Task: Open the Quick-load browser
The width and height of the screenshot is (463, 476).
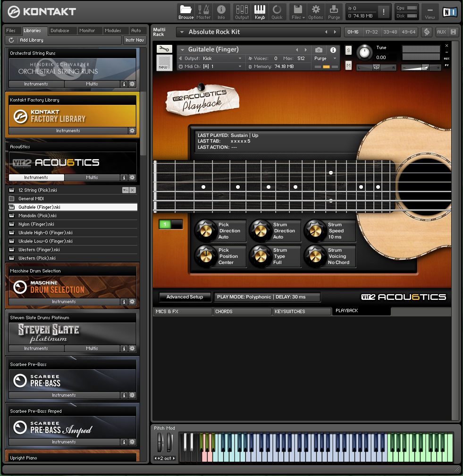Action: click(x=277, y=12)
